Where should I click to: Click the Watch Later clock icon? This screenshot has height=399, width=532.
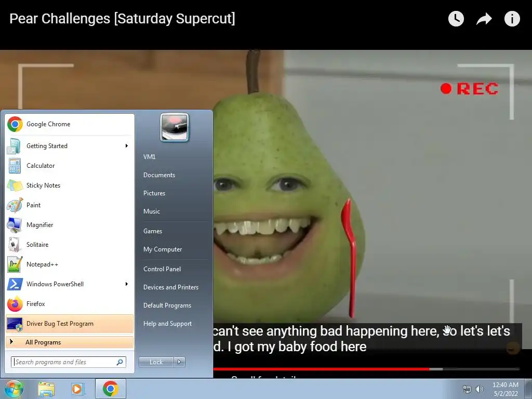pyautogui.click(x=456, y=19)
